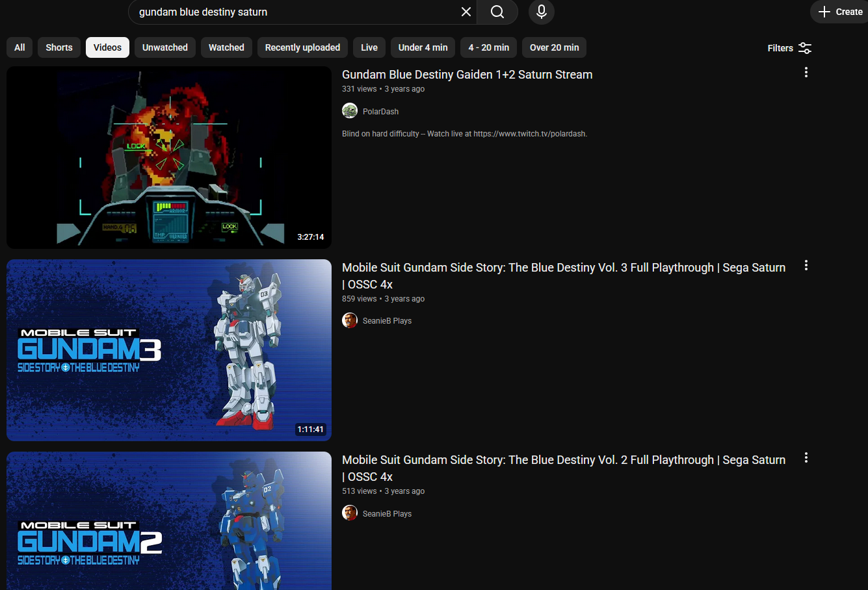Screen dimensions: 868x590
Task: Show videos Over 20 min
Action: 555,47
